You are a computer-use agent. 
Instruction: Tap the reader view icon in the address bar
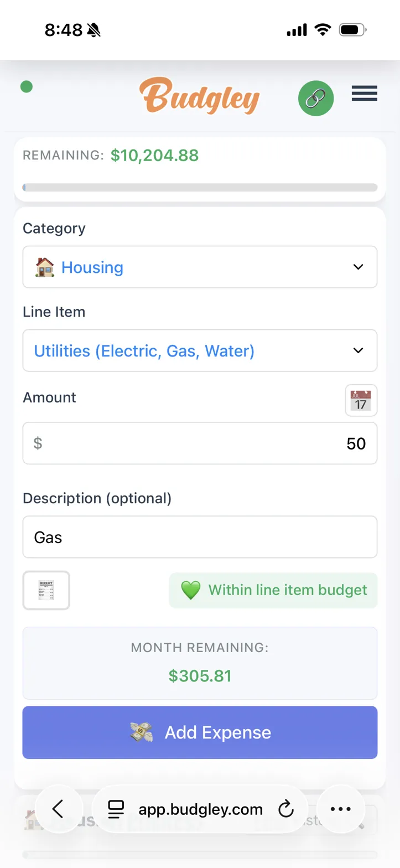[116, 809]
